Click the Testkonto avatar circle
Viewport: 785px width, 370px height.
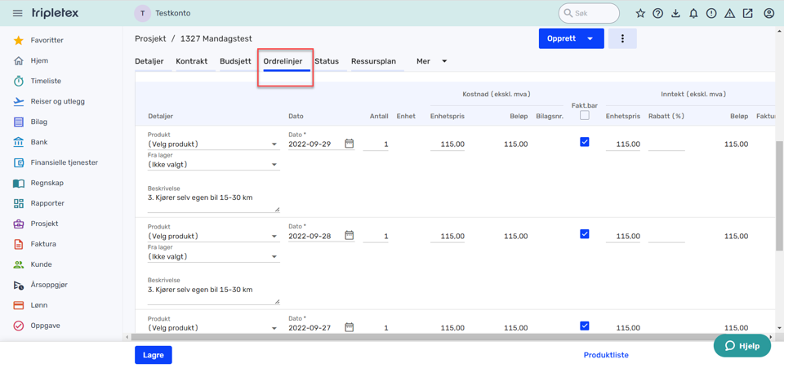coord(143,14)
